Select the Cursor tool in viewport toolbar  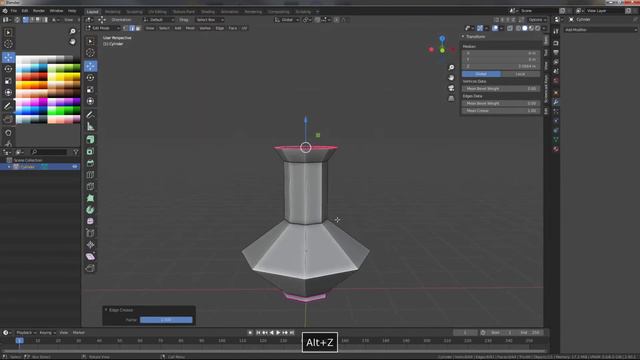click(x=90, y=53)
